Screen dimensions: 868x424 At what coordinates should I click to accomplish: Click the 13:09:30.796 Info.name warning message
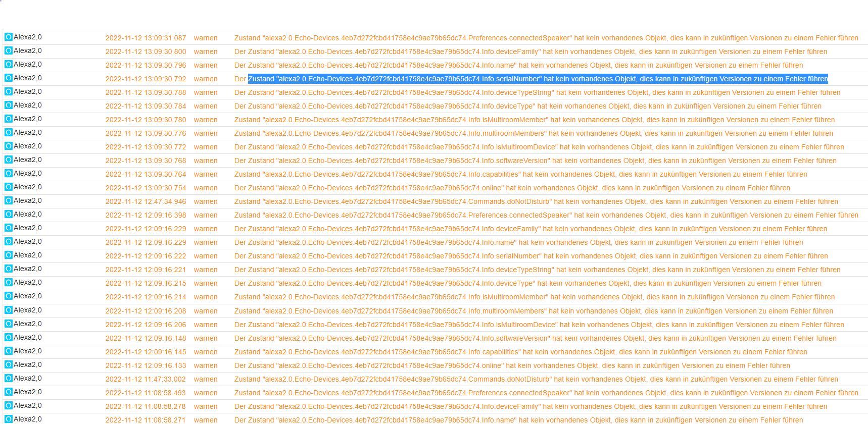tap(518, 65)
